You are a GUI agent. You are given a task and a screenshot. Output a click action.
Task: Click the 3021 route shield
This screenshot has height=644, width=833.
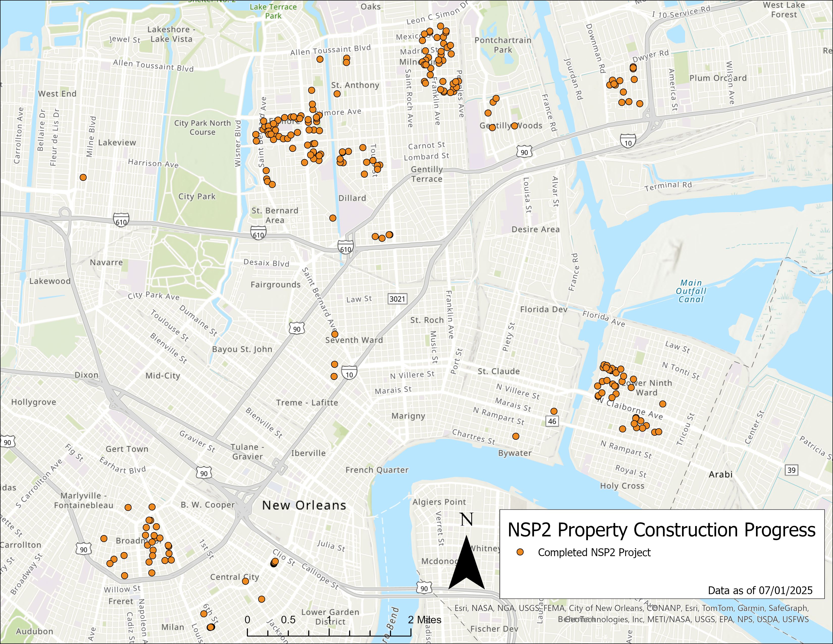tap(397, 299)
